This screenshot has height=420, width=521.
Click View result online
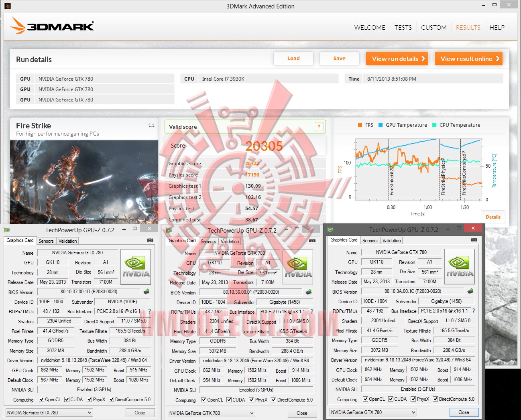click(468, 59)
